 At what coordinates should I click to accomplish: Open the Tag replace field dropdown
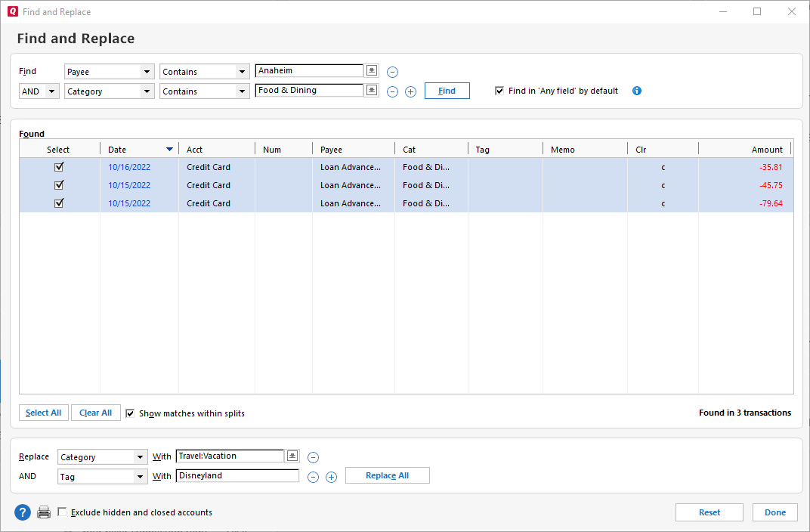pos(140,477)
